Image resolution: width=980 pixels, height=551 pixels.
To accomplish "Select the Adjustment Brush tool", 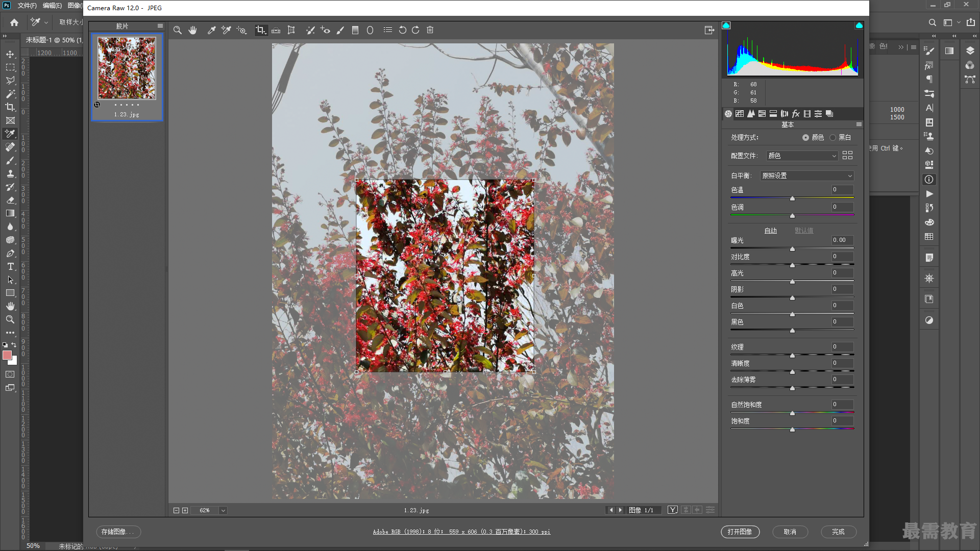I will pos(340,30).
